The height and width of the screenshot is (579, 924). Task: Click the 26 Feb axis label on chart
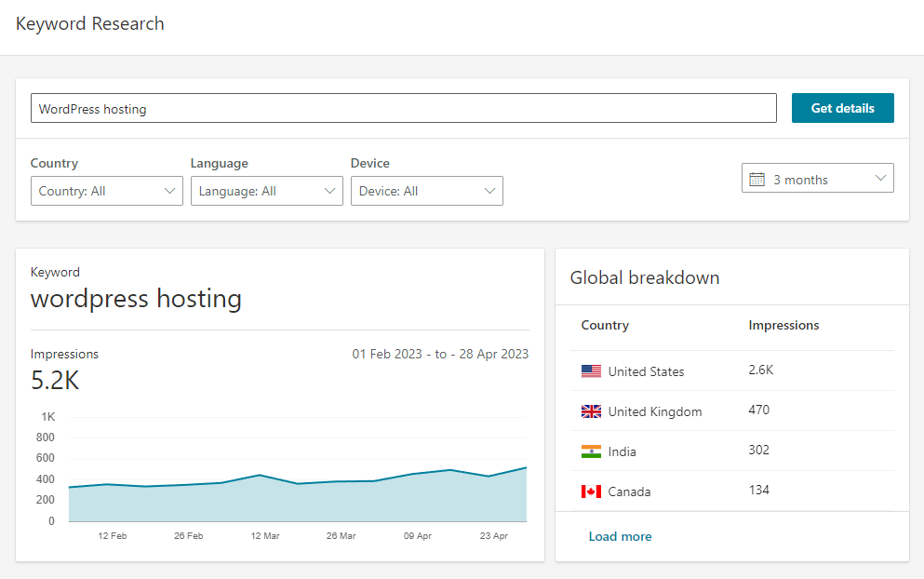(x=189, y=536)
